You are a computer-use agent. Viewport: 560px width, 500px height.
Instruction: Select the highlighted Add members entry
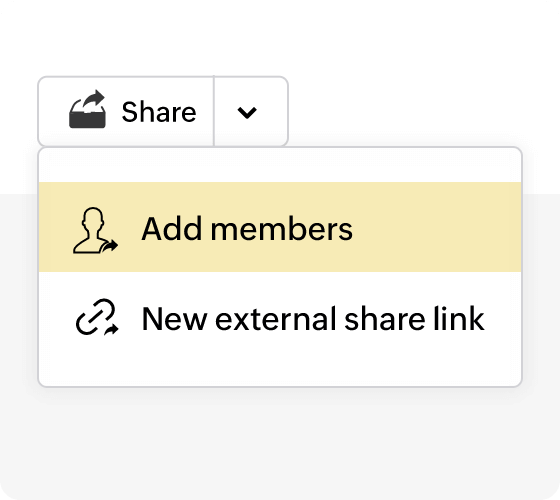[280, 227]
